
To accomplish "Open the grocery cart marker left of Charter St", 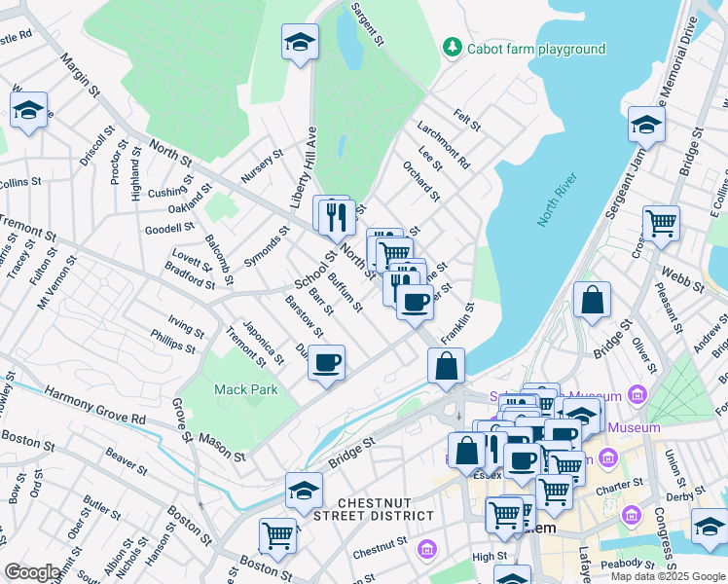I will tap(554, 493).
